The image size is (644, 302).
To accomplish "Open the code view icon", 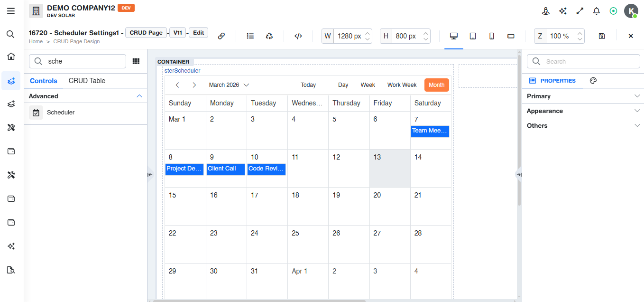I will click(298, 36).
